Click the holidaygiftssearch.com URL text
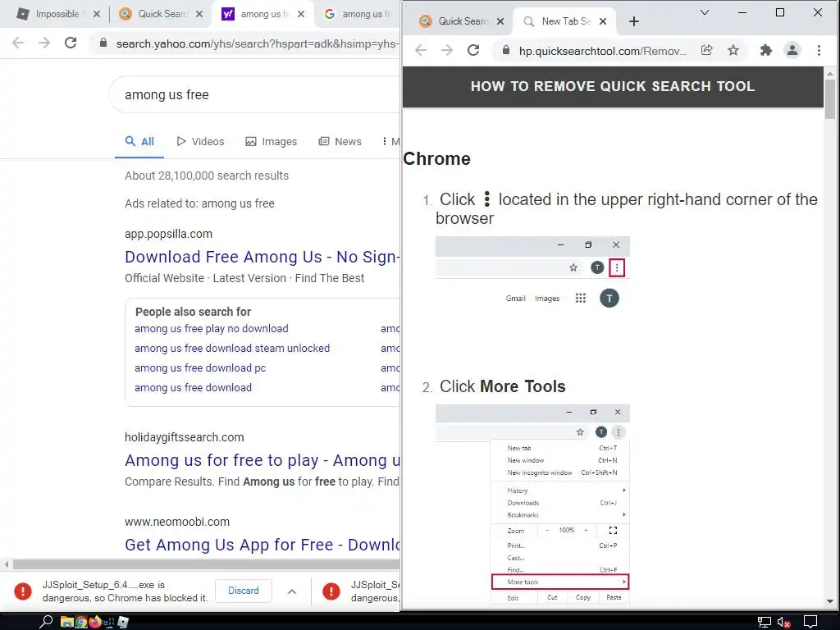The width and height of the screenshot is (840, 630). [x=185, y=437]
